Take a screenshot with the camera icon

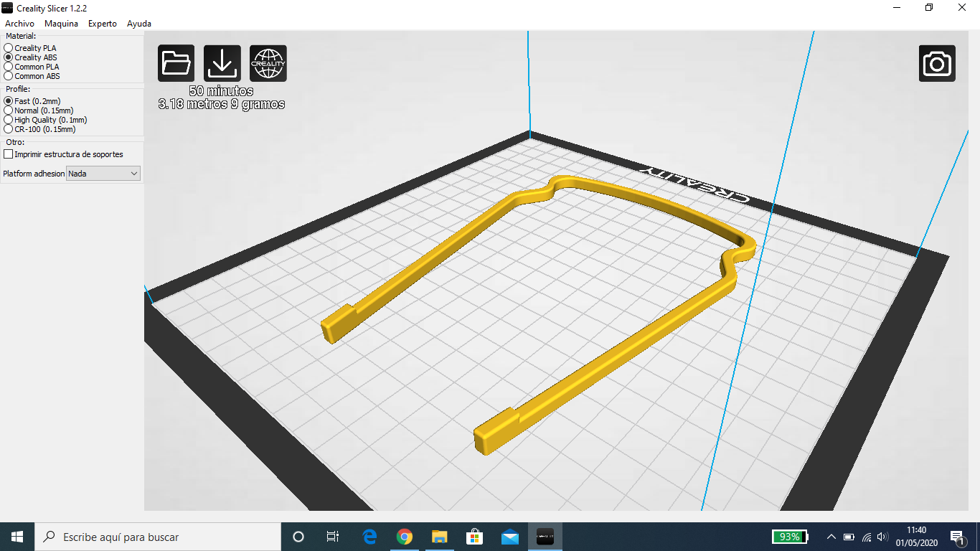(937, 63)
